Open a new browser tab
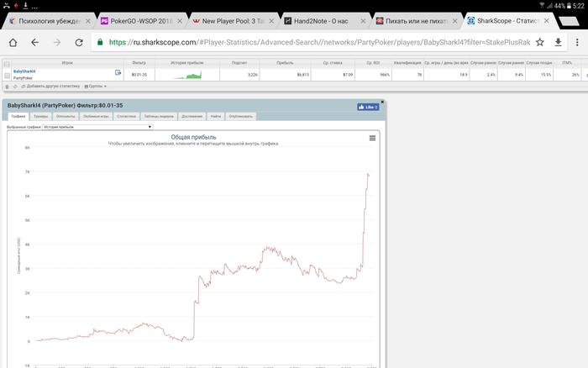 [x=570, y=21]
